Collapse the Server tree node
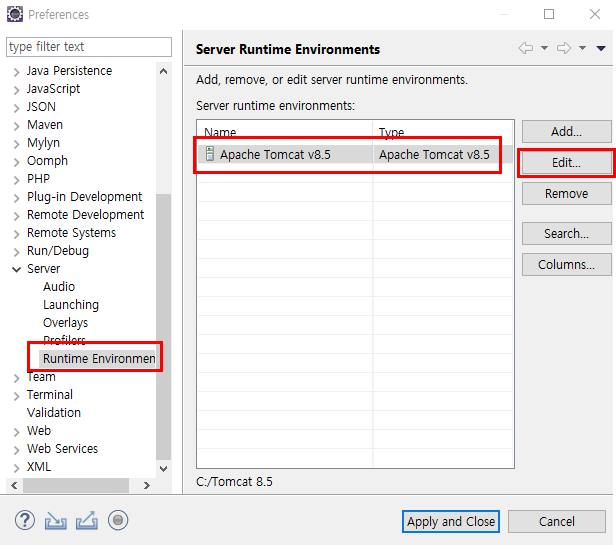The width and height of the screenshot is (616, 545). point(16,270)
